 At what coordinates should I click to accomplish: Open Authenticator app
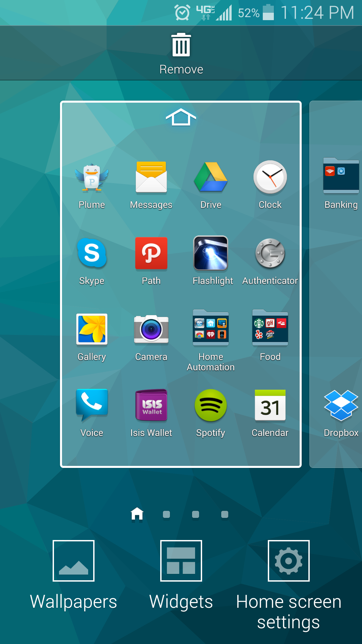[270, 253]
